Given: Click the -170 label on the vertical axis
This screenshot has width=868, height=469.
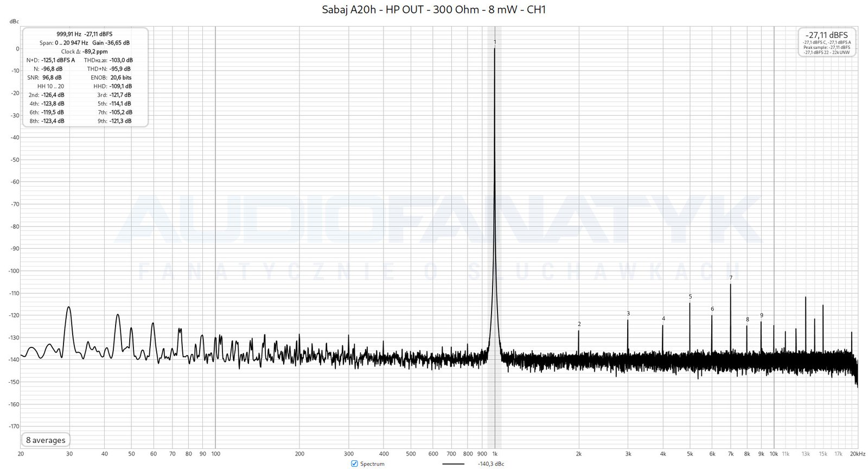Looking at the screenshot, I should [x=13, y=426].
